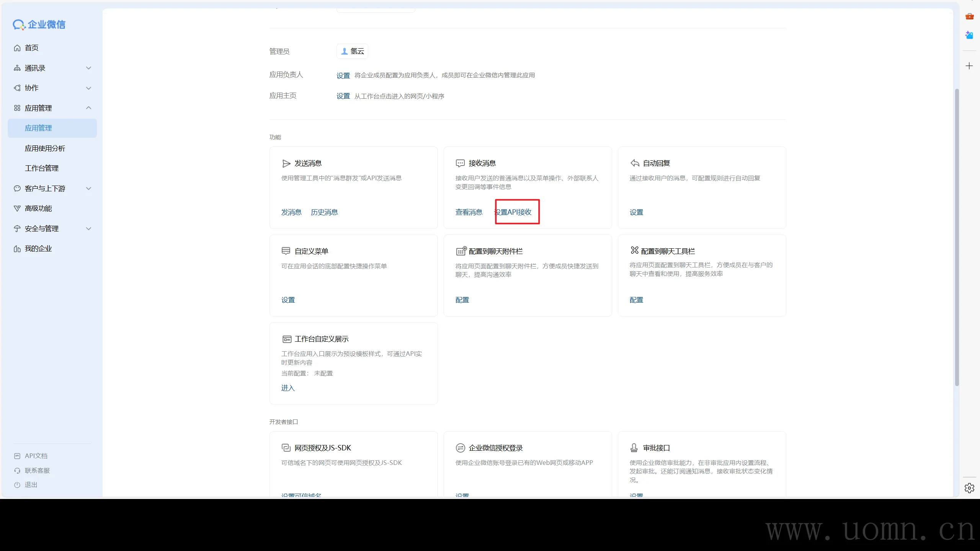Screen dimensions: 980x551
Task: Click the vertical page scrollbar
Action: [957, 237]
